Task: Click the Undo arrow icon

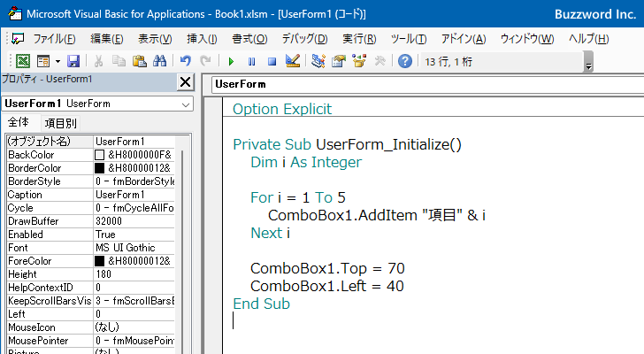Action: [x=186, y=61]
